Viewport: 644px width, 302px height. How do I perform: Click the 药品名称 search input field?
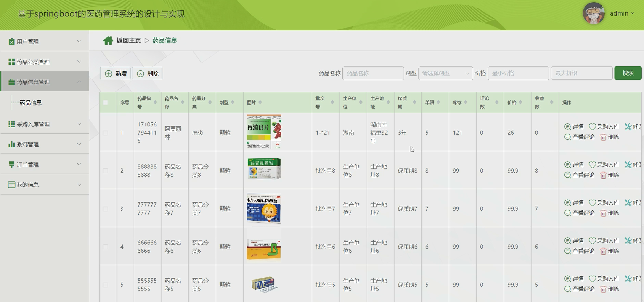(373, 73)
